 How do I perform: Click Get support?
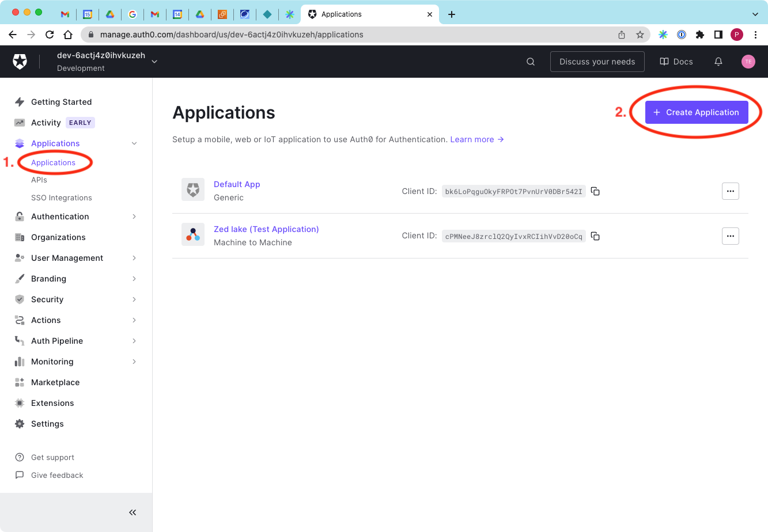[x=52, y=458]
